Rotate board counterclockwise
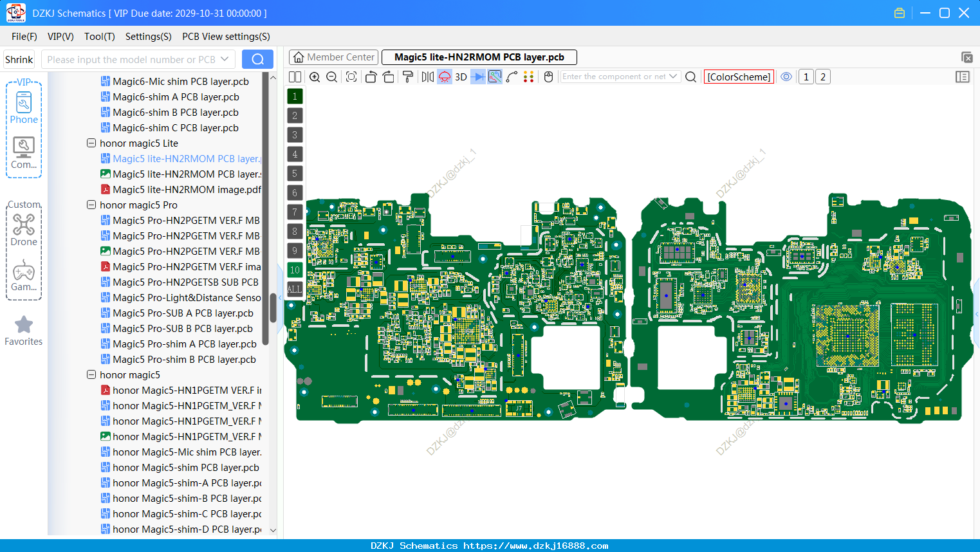The image size is (980, 552). point(371,77)
